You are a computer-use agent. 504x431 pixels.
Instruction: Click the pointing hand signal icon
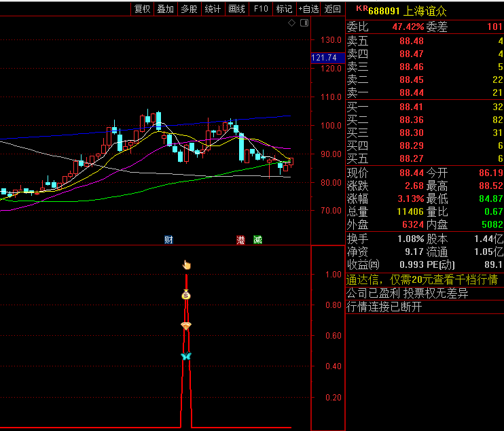click(186, 264)
